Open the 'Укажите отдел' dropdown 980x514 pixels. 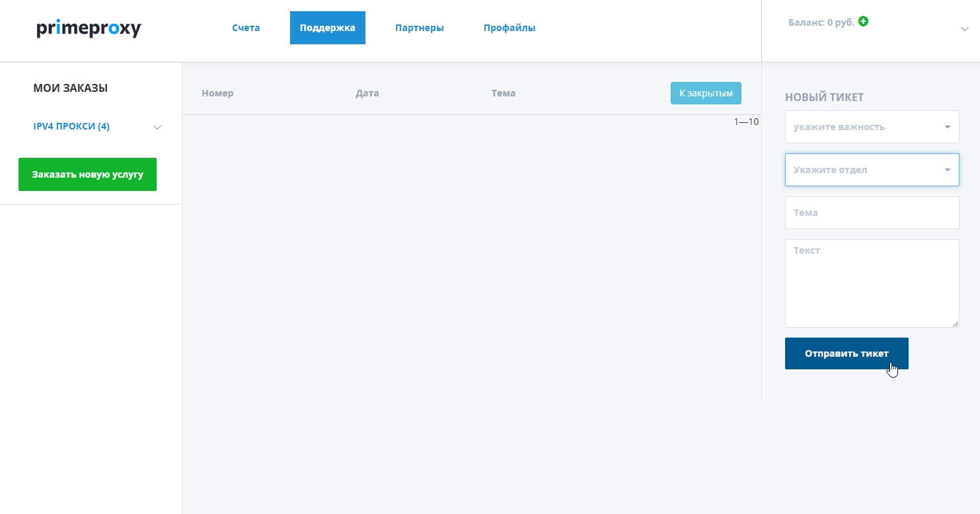coord(872,170)
